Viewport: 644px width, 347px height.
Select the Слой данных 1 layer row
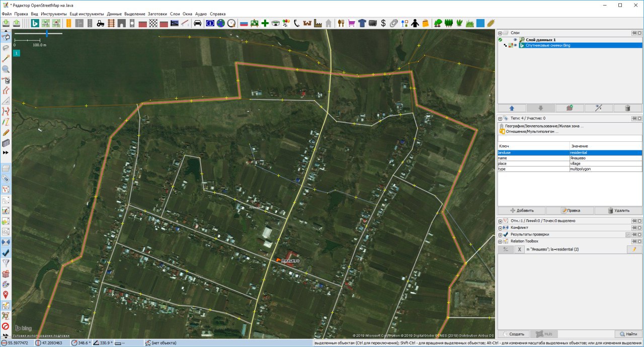tap(580, 40)
